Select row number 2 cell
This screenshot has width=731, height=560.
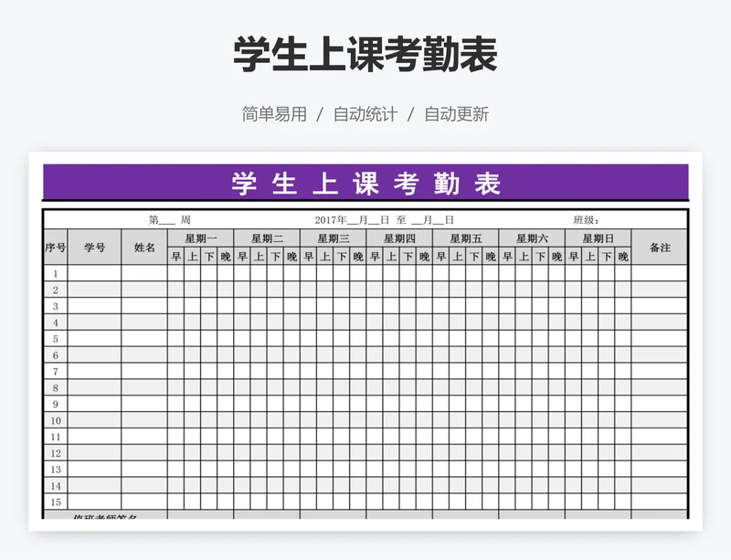[56, 290]
